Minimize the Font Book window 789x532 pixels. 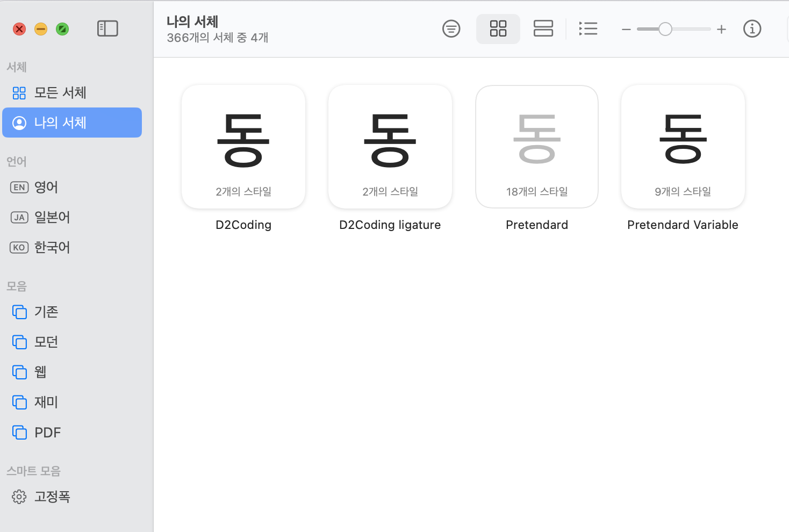41,29
